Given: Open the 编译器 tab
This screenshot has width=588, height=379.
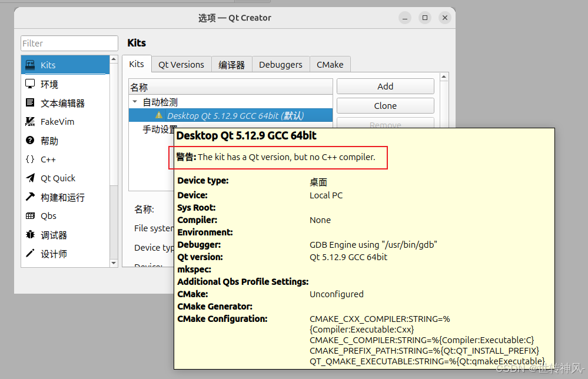Looking at the screenshot, I should [232, 65].
